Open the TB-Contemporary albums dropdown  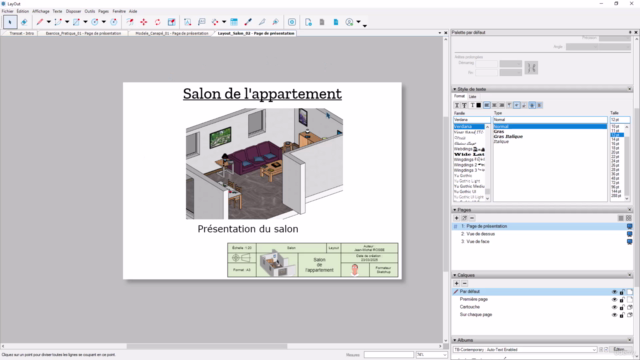click(x=594, y=350)
